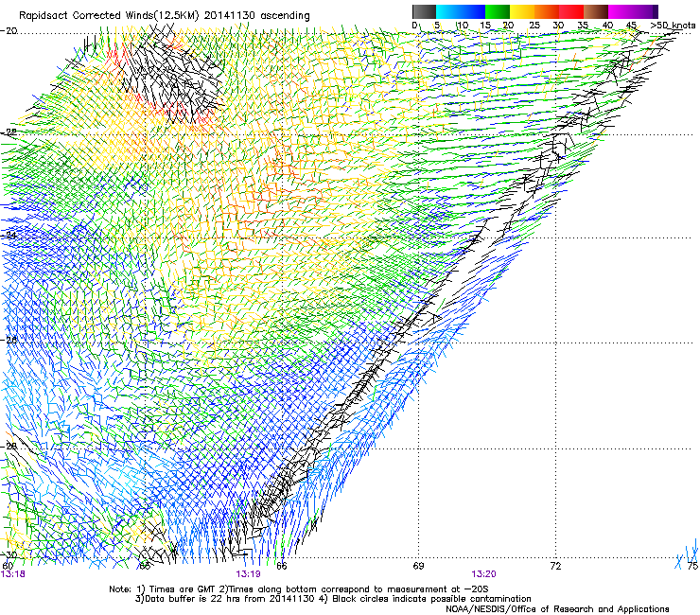Image resolution: width=700 pixels, height=615 pixels.
Task: Click the longitude label '69' on bottom axis
Action: click(x=418, y=567)
